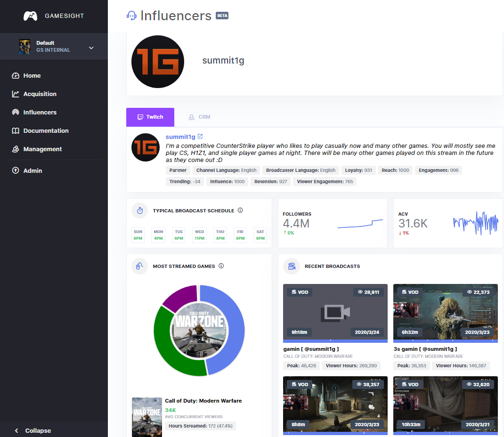Image resolution: width=504 pixels, height=437 pixels.
Task: Click the Warzone game cover thumbnail
Action: (147, 417)
